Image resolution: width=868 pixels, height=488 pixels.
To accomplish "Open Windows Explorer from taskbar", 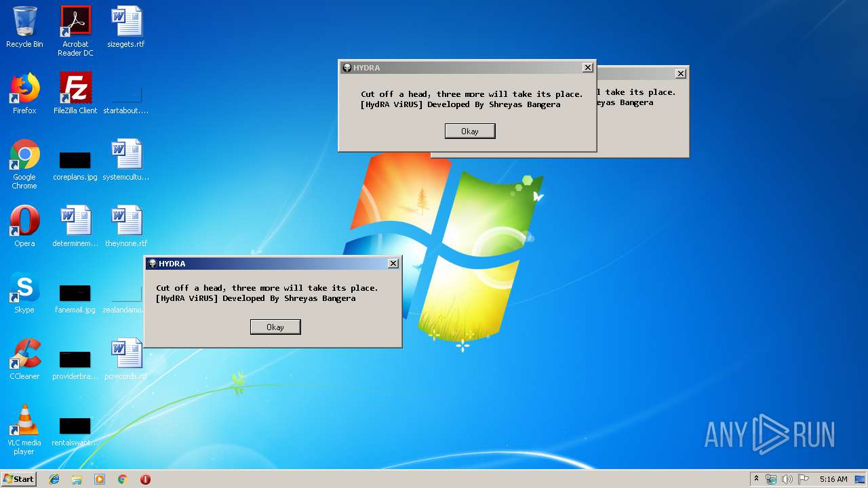I will 77,479.
